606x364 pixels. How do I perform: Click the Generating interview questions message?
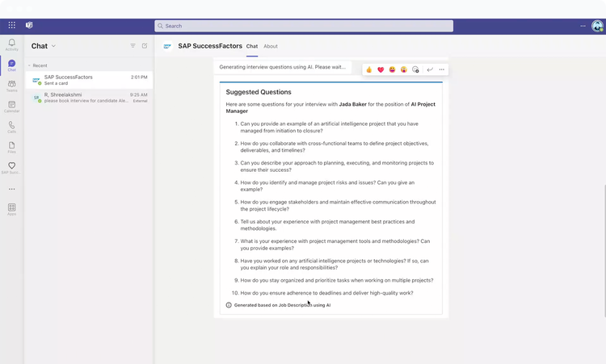283,67
